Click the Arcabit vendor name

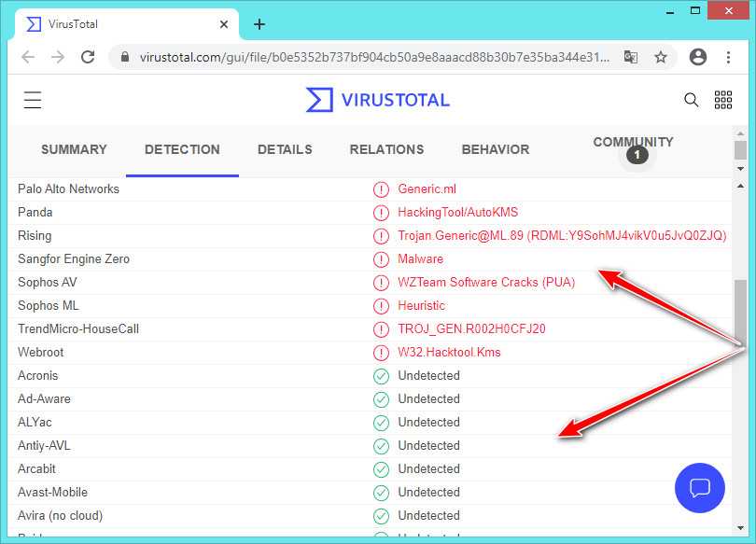[36, 468]
